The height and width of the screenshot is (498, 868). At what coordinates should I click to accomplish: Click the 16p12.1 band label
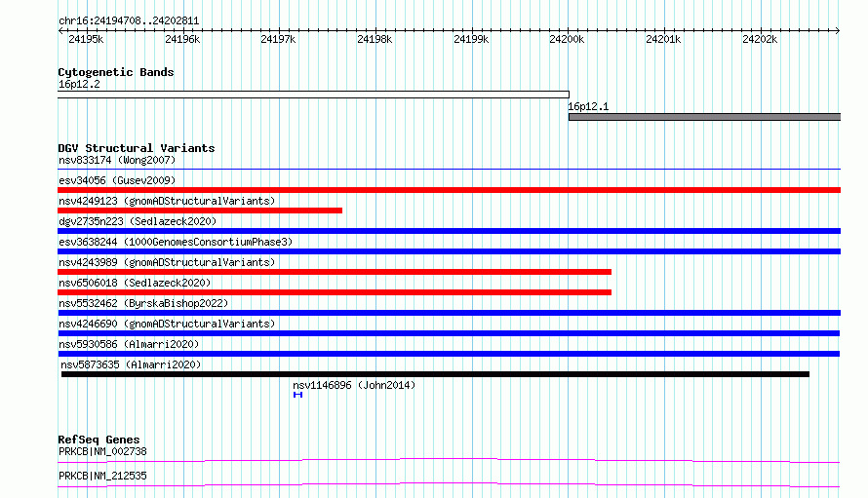(x=588, y=106)
